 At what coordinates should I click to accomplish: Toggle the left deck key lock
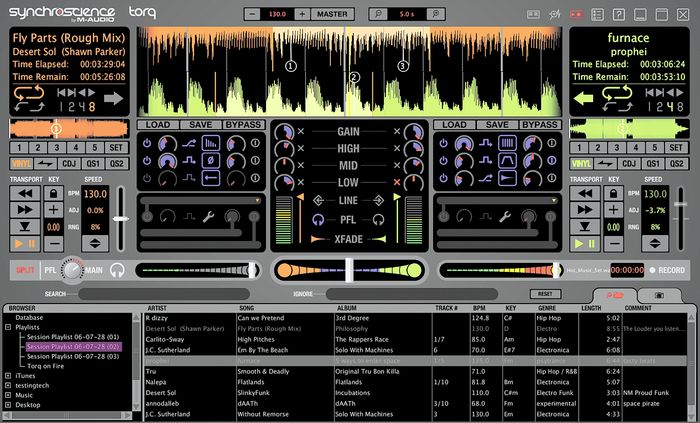(54, 193)
